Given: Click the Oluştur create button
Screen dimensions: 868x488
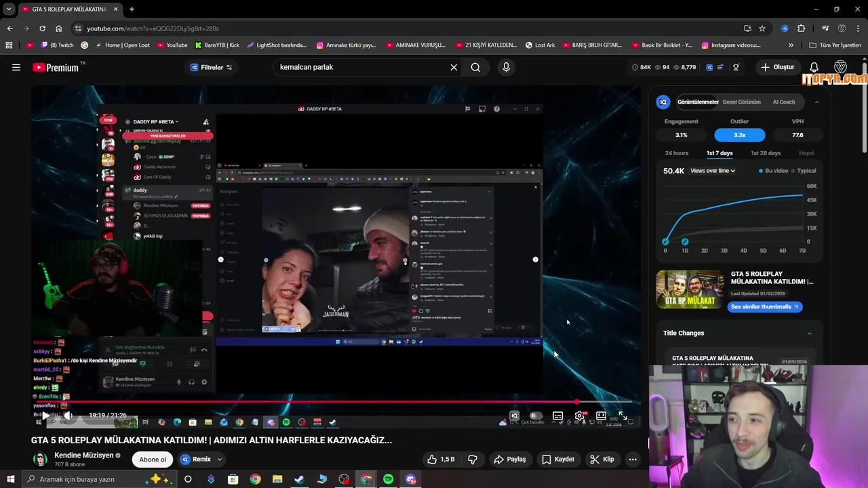Looking at the screenshot, I should coord(777,67).
